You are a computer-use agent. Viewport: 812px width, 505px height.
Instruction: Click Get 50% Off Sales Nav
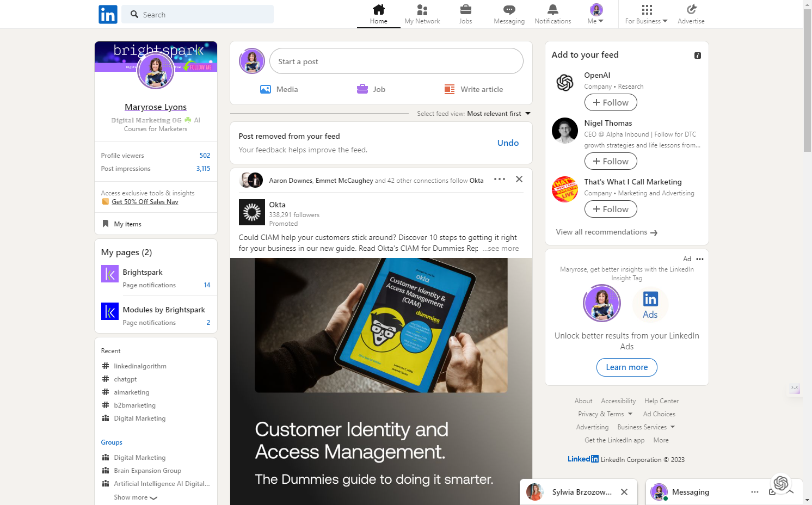pyautogui.click(x=145, y=202)
